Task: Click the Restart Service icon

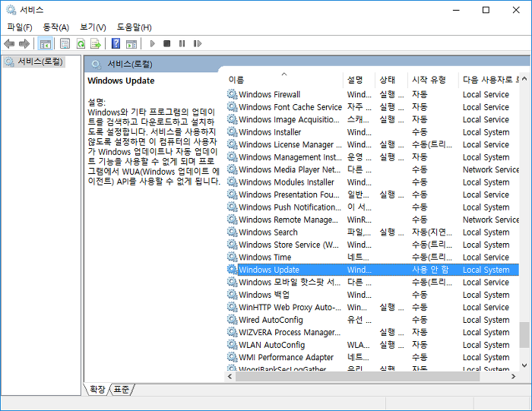Action: click(x=198, y=44)
